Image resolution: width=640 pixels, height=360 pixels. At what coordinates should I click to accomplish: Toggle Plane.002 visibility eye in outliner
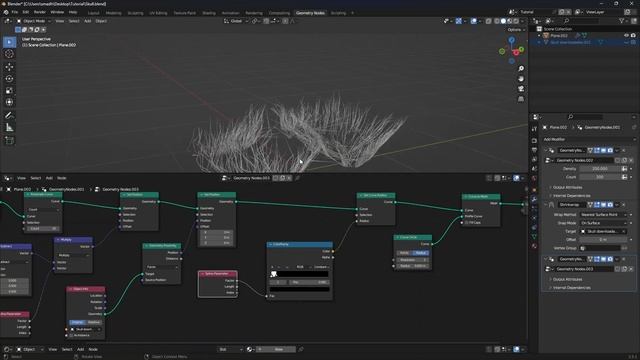click(x=626, y=36)
